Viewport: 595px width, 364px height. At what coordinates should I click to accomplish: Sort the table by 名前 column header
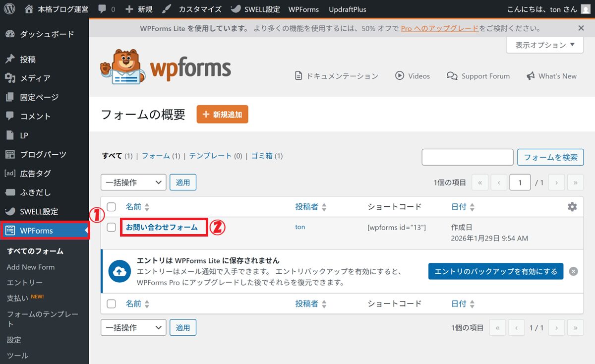click(133, 207)
